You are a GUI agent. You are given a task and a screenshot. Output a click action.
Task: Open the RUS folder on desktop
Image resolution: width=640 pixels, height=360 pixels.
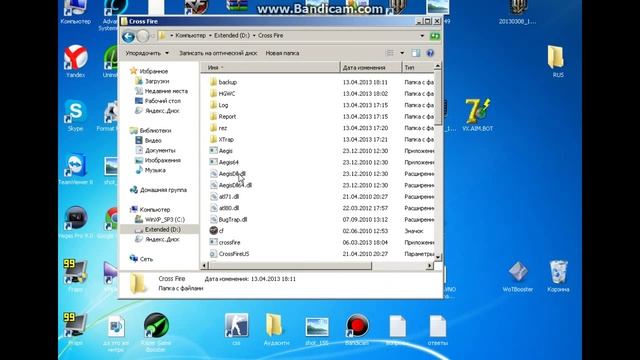pos(558,61)
